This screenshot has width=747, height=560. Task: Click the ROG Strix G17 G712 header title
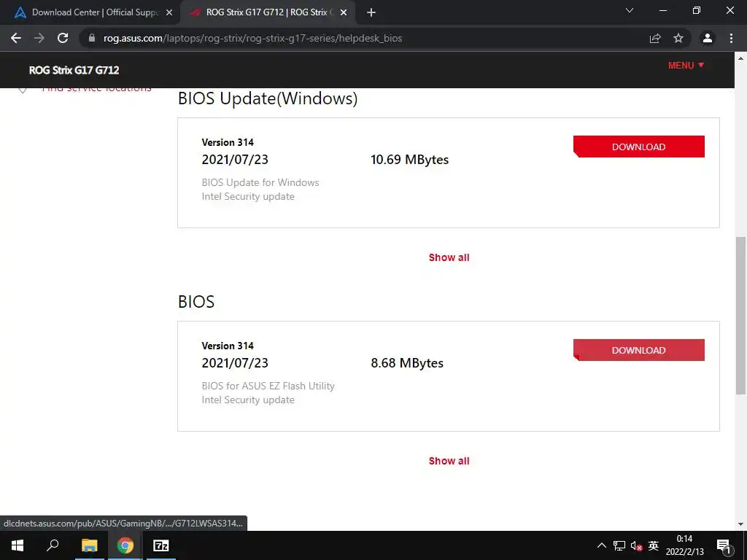[x=74, y=70]
